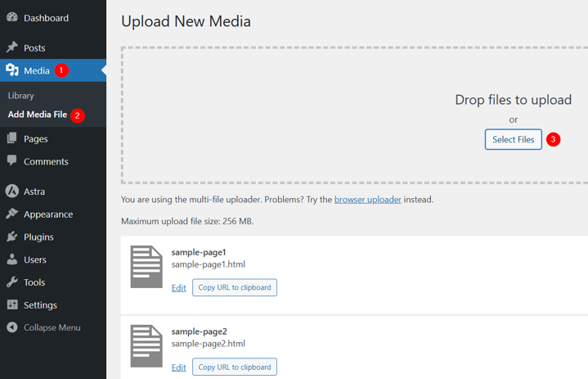Open the Settings menu item
This screenshot has height=379, width=588.
coord(53,305)
